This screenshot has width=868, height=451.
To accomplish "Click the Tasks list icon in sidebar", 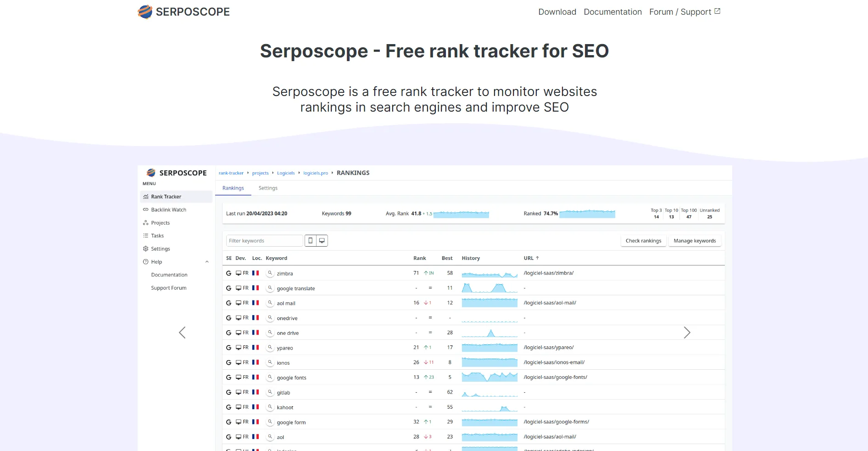I will click(146, 236).
